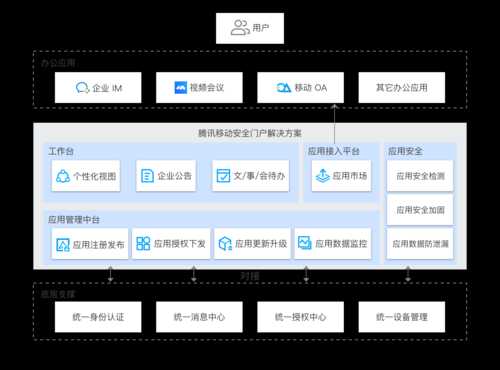Screen dimensions: 500x370
Task: Click the 文/事/会待办 label text
Action: [259, 176]
